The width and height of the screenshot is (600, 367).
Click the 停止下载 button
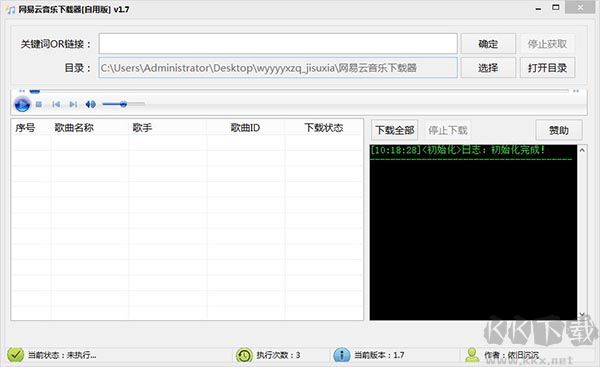tap(448, 130)
